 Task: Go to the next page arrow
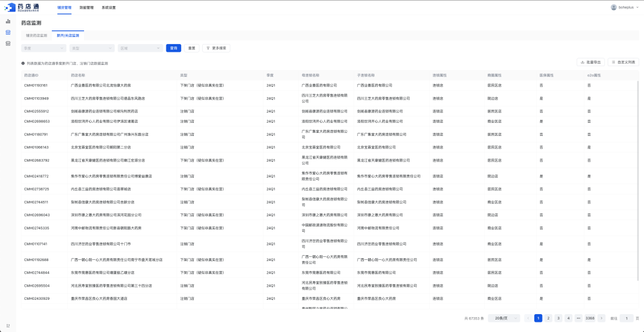pos(602,318)
